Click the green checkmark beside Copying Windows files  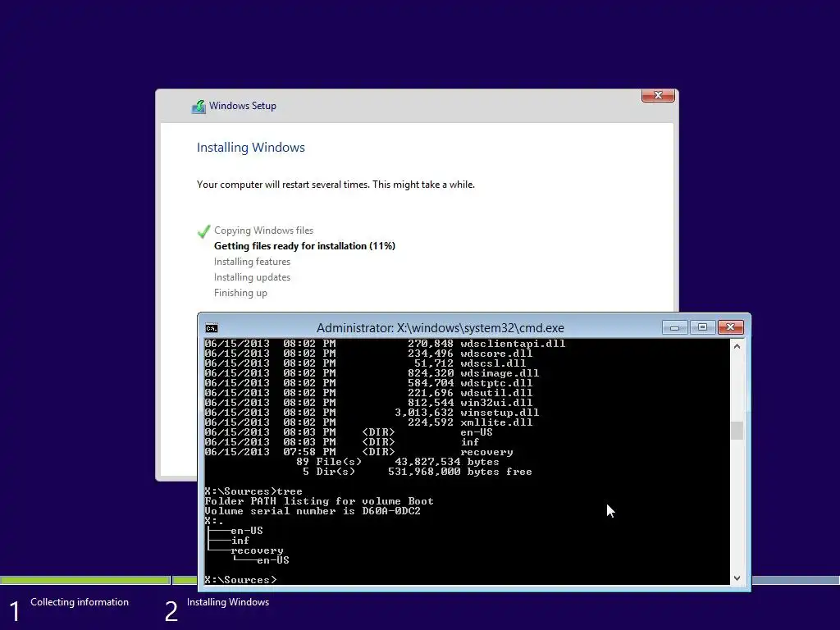[203, 231]
